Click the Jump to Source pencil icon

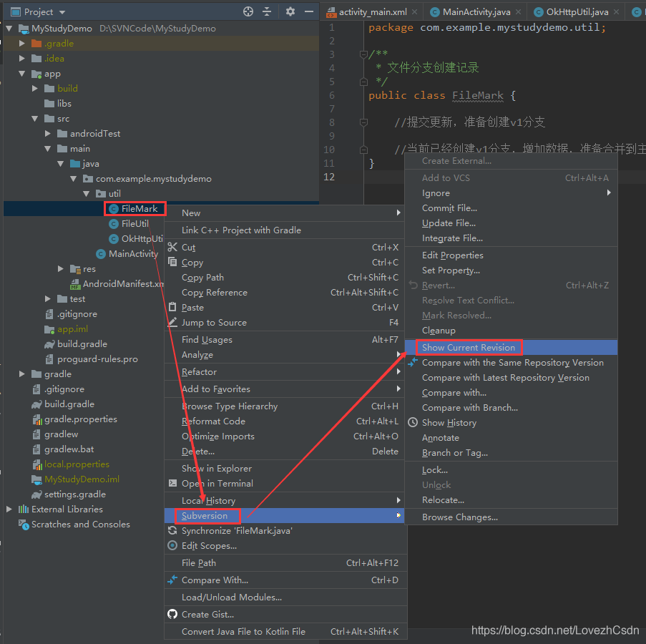point(172,322)
